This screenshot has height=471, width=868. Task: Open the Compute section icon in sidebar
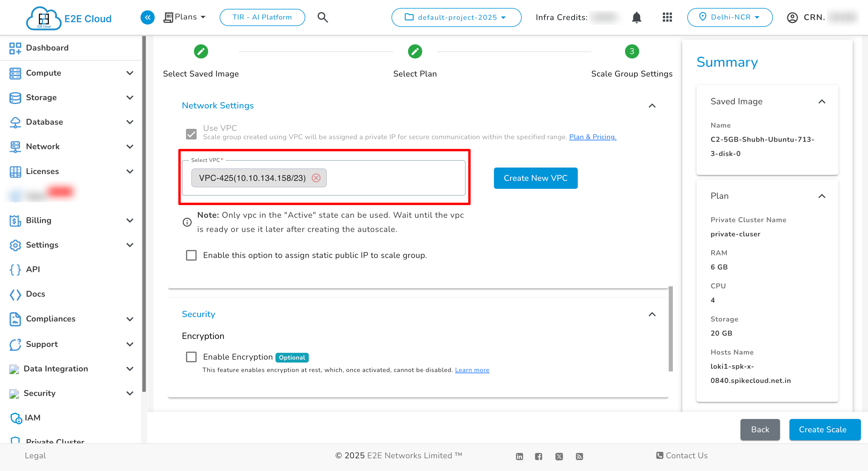(x=15, y=73)
